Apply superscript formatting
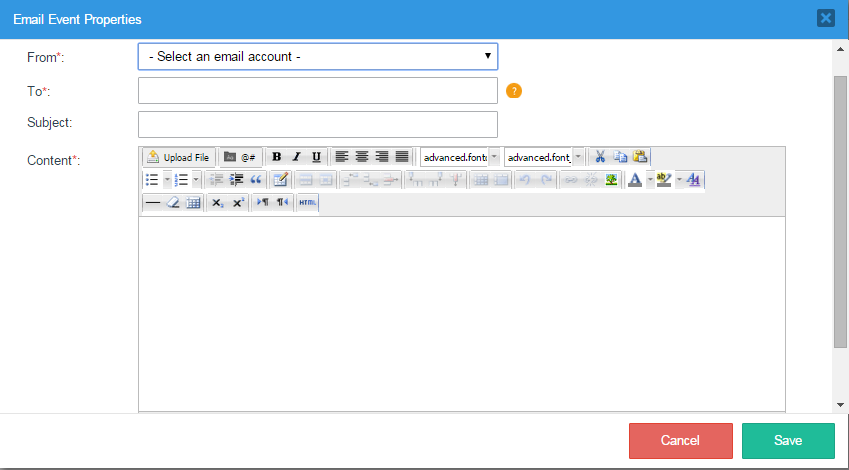The image size is (849, 470). coord(238,203)
